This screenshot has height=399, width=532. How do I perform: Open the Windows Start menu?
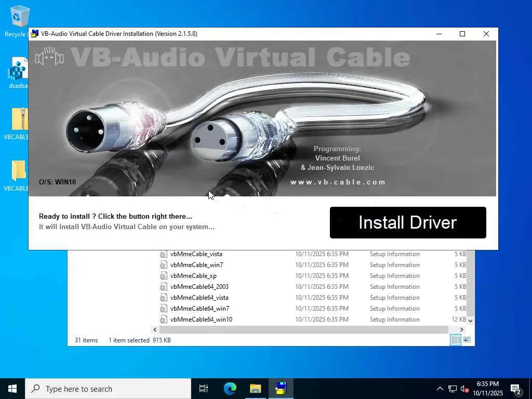click(x=12, y=389)
